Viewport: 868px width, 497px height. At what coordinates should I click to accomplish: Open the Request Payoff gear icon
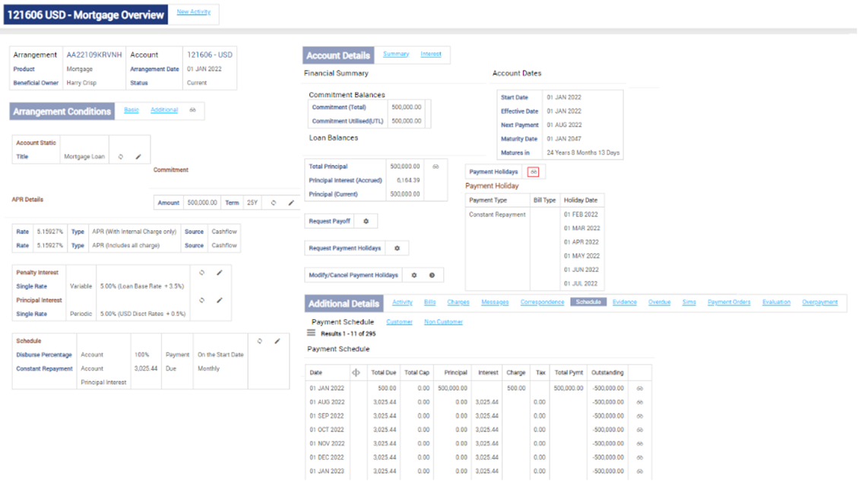[x=366, y=221]
